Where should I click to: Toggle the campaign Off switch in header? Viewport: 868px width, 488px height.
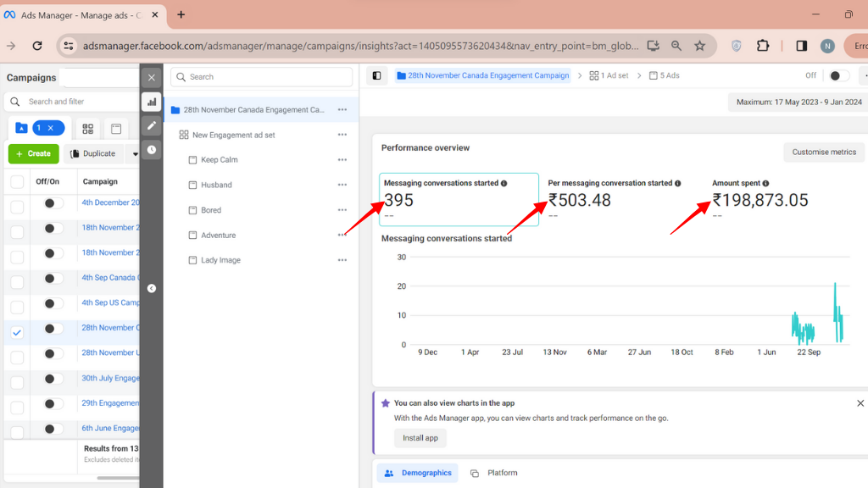pyautogui.click(x=838, y=75)
